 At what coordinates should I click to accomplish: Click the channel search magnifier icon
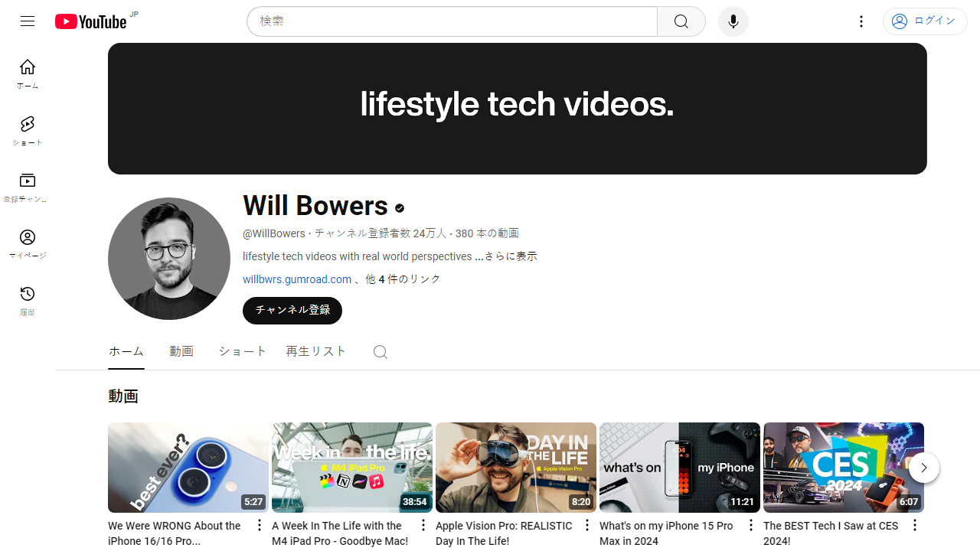point(381,352)
